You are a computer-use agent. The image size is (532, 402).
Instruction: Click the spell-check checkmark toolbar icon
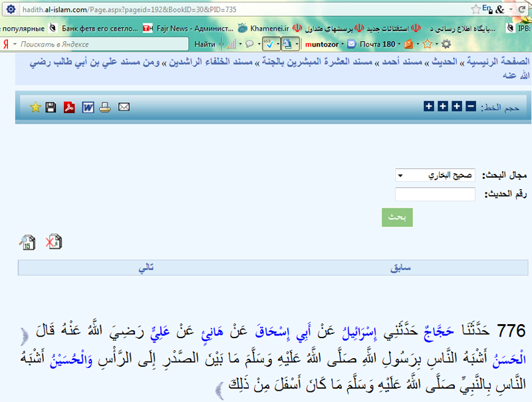[x=269, y=44]
